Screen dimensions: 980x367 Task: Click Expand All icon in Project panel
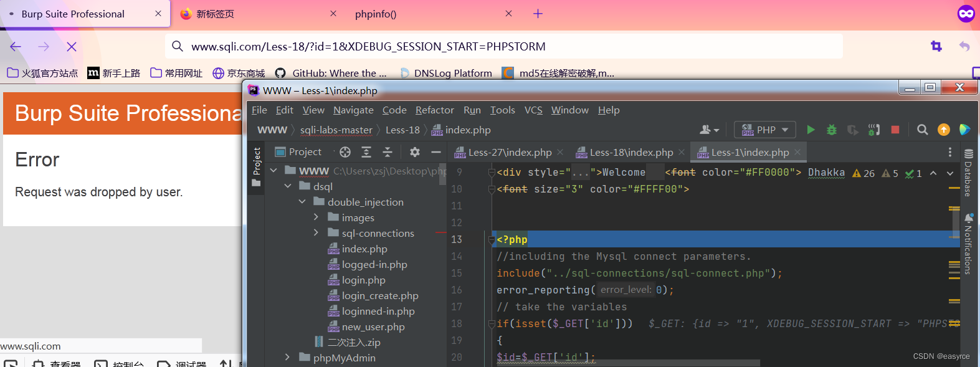point(366,152)
